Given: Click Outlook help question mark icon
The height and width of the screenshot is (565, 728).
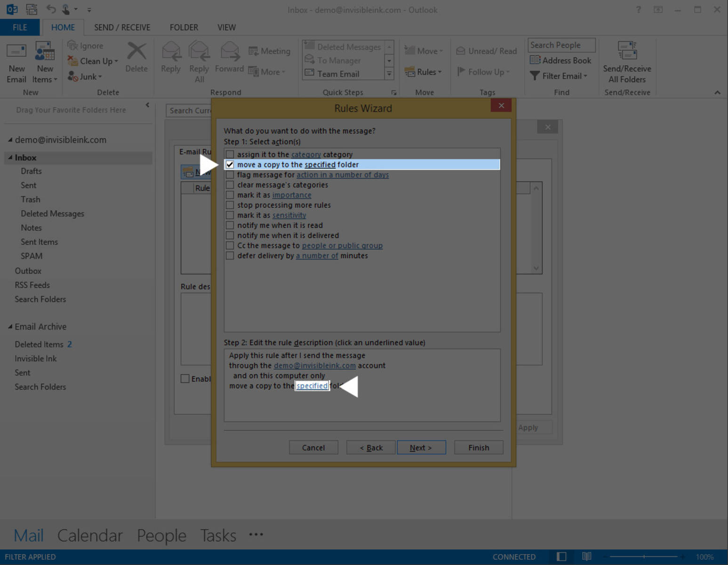Looking at the screenshot, I should (638, 9).
